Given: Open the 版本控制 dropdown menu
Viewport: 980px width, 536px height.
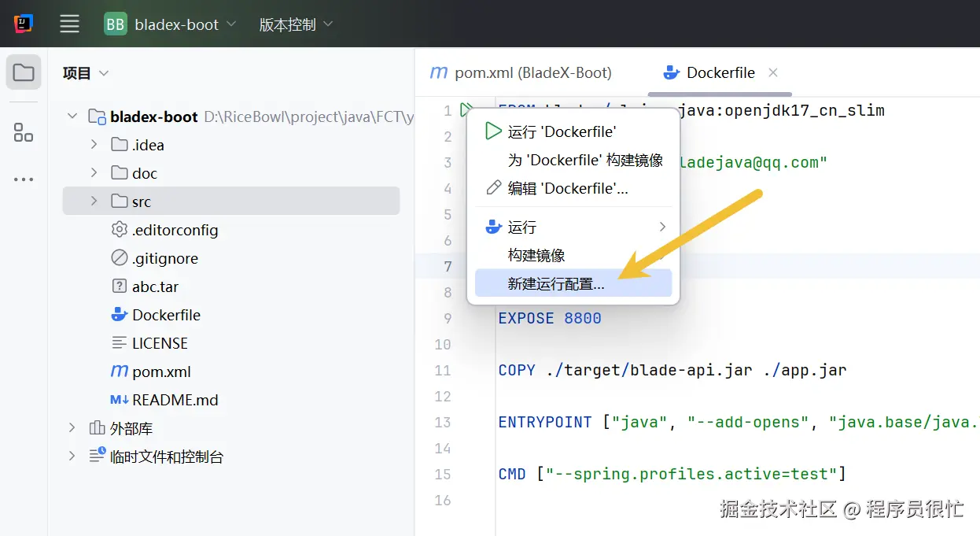Looking at the screenshot, I should pyautogui.click(x=296, y=24).
